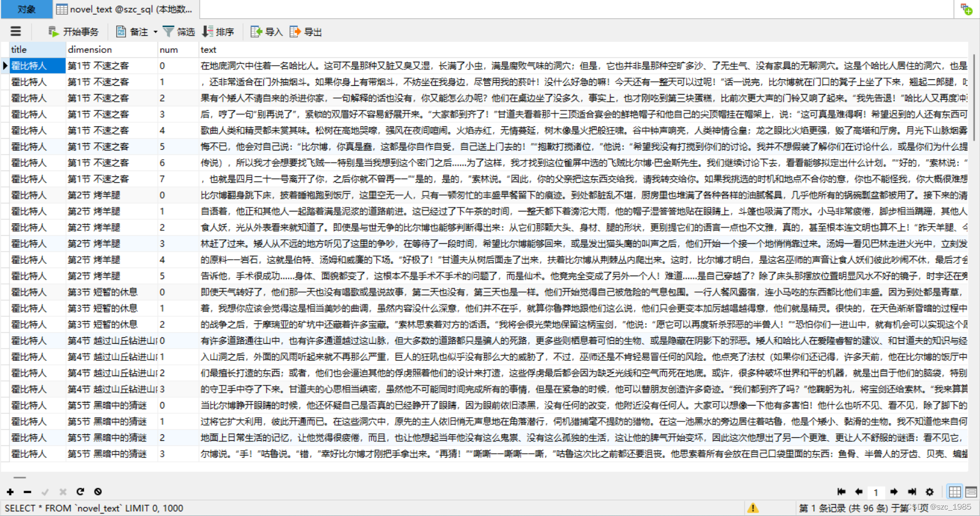Viewport: 980px width, 516px height.
Task: Click the text cell starting 地面上日常生活的记忆
Action: pyautogui.click(x=583, y=437)
